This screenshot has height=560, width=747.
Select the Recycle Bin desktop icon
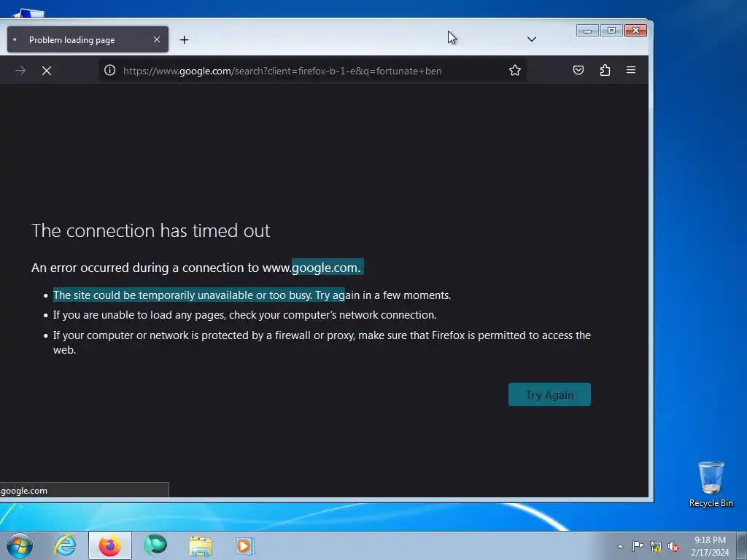(x=711, y=484)
